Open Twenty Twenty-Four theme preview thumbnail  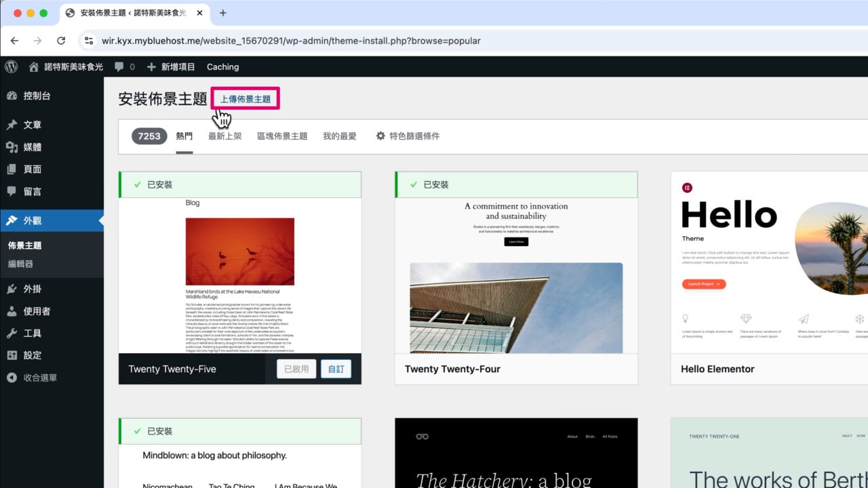(x=517, y=275)
